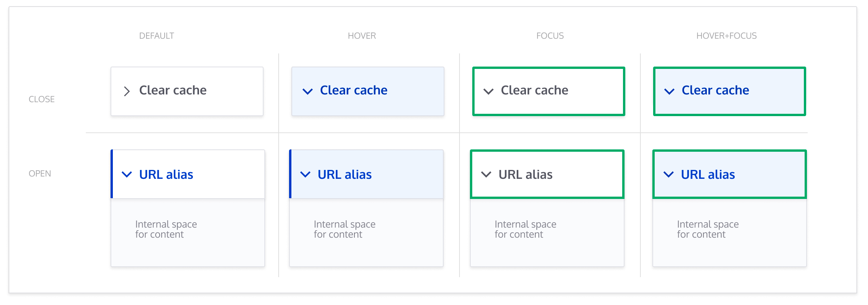Click the green focus outline around Clear cache

548,68
